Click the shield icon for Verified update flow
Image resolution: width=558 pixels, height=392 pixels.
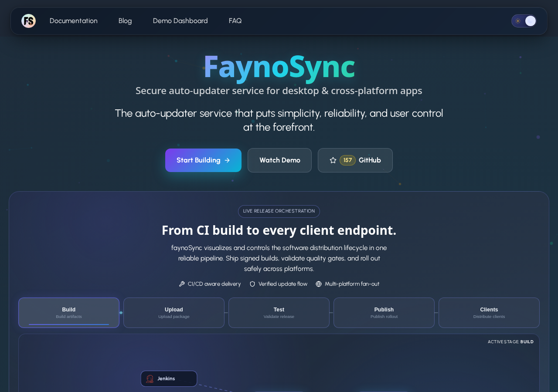point(252,284)
